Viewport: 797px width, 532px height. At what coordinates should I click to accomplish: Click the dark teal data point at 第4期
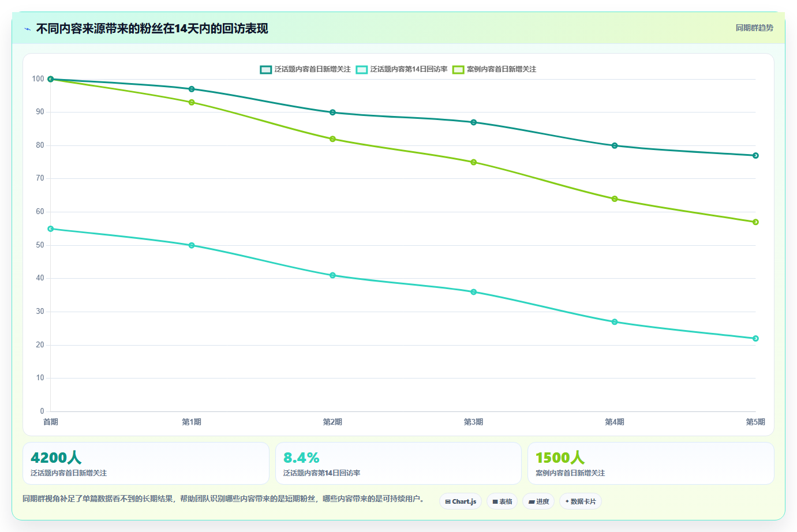(x=615, y=145)
